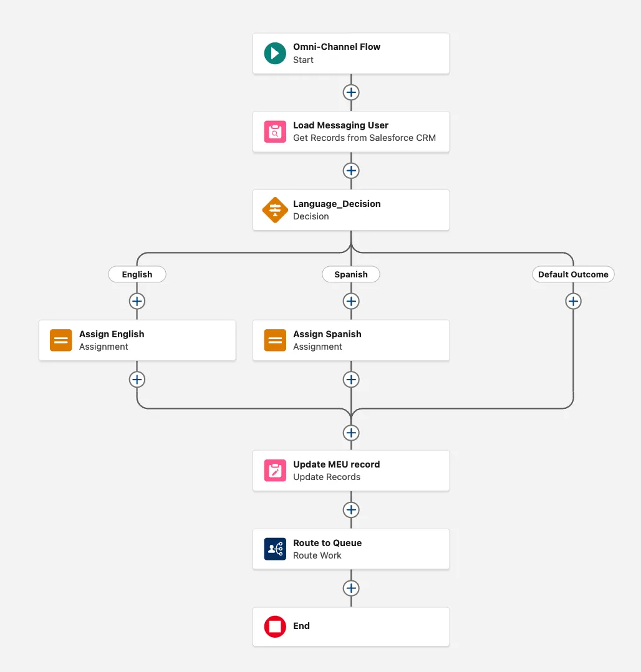Add element below the Start node

[x=351, y=92]
